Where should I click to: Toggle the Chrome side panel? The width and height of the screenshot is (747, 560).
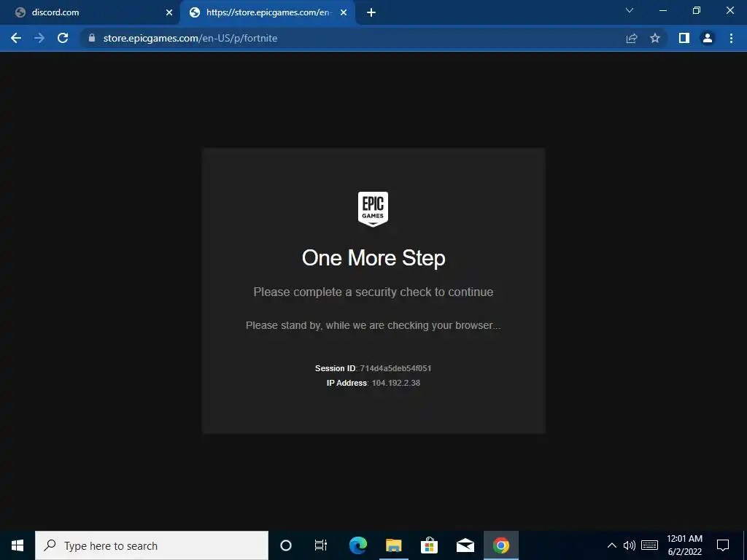tap(684, 38)
